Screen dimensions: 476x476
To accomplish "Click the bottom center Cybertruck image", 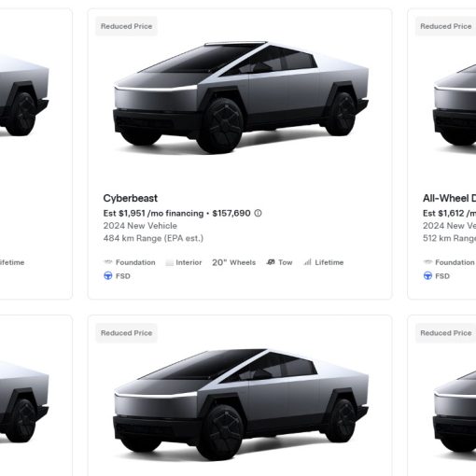I will (x=241, y=404).
